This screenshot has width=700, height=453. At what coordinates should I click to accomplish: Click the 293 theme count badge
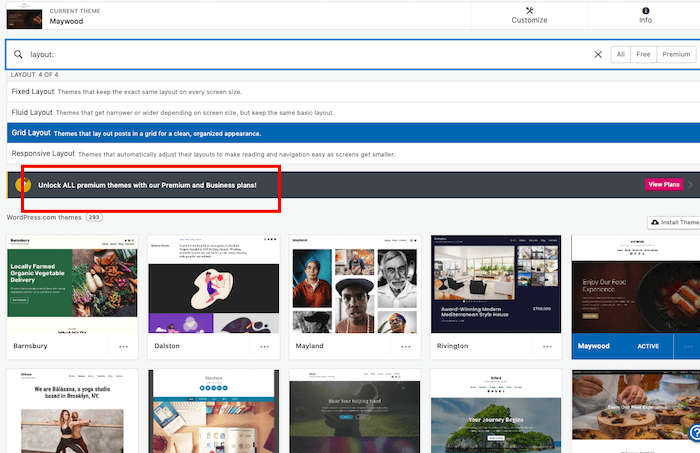(94, 217)
